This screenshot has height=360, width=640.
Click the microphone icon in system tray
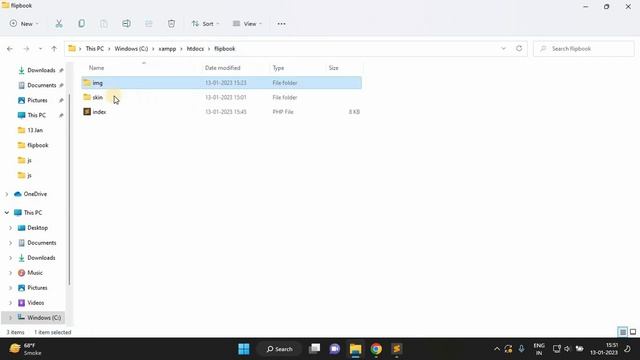click(x=521, y=349)
